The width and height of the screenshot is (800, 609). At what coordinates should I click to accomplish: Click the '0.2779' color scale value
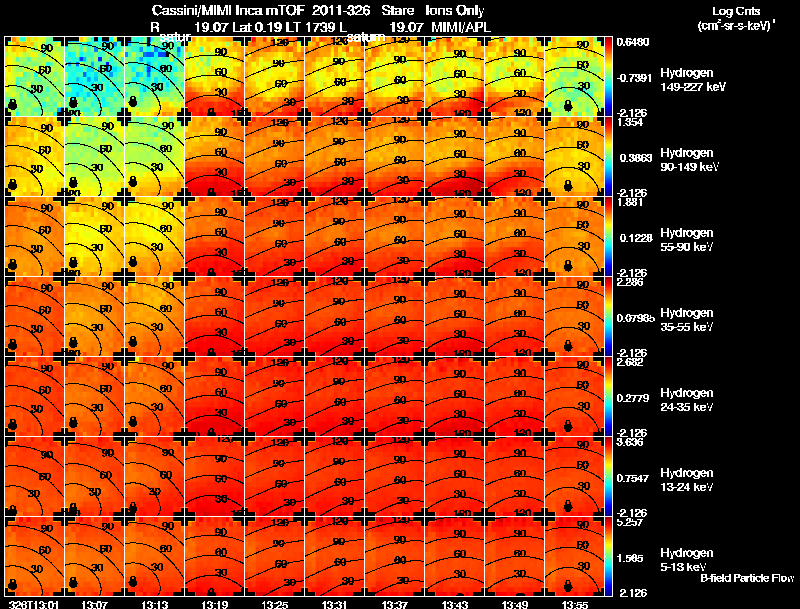[633, 398]
